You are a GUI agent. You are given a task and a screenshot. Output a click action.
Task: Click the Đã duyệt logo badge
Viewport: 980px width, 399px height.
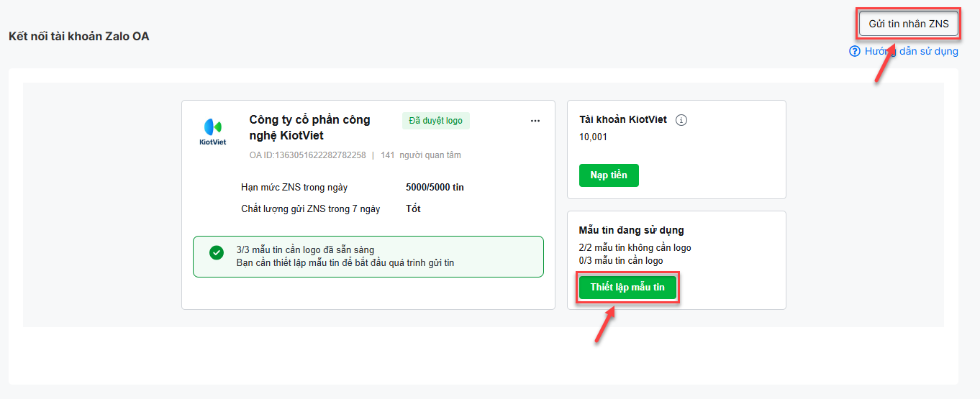(436, 121)
